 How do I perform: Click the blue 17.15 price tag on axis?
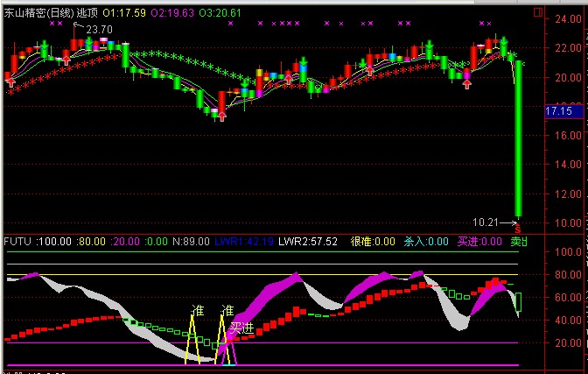click(558, 112)
